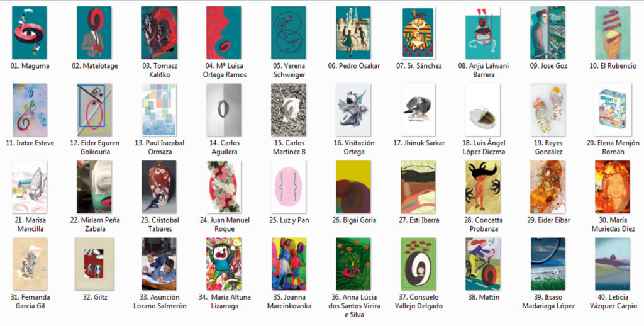Click the 07. Sr. Sánchez tiger thumbnail

click(x=418, y=33)
